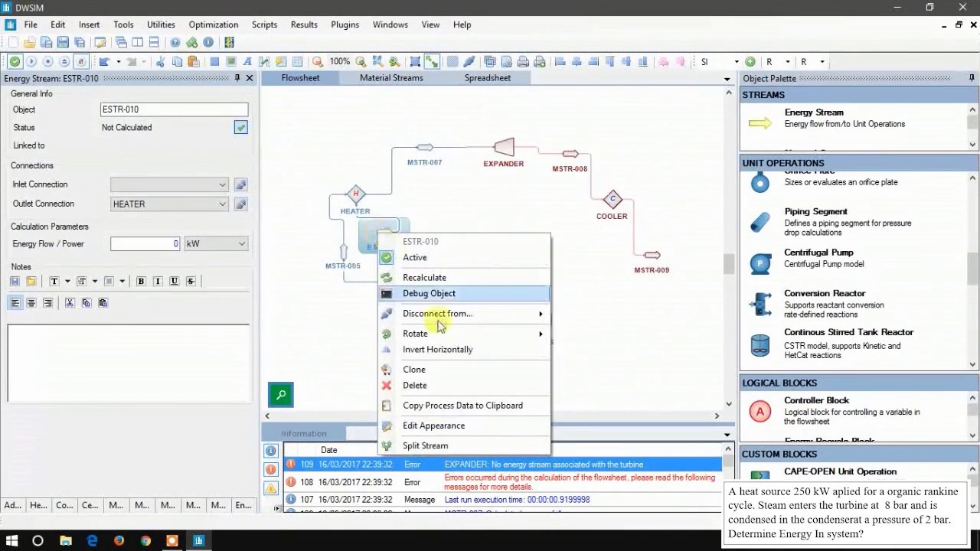Select the EXPANDER unit on the flowsheet
Screen dimensions: 980x551
pyautogui.click(x=504, y=147)
